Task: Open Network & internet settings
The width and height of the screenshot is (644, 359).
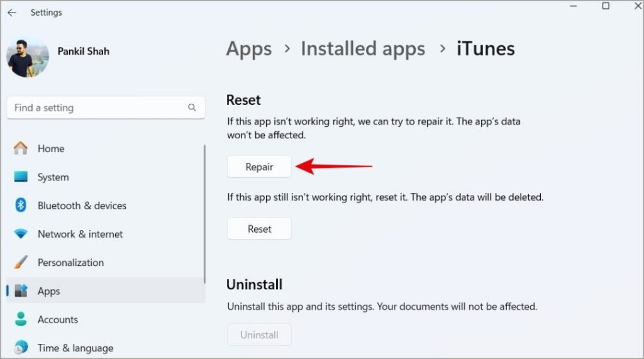Action: (x=80, y=234)
